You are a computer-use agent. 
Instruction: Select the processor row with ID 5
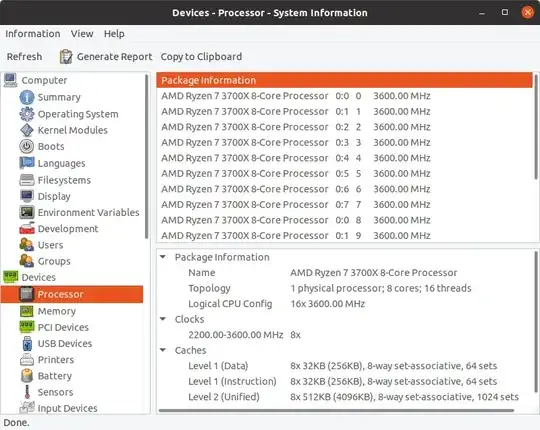pyautogui.click(x=344, y=174)
